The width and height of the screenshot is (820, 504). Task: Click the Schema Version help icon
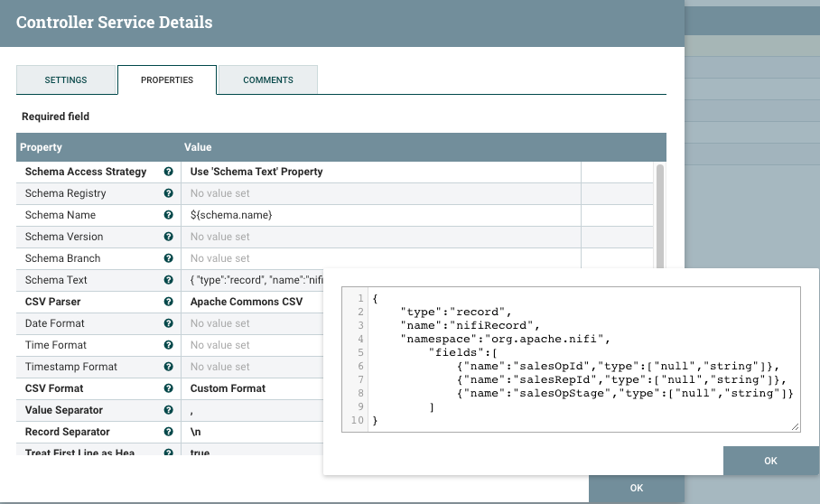pyautogui.click(x=169, y=237)
